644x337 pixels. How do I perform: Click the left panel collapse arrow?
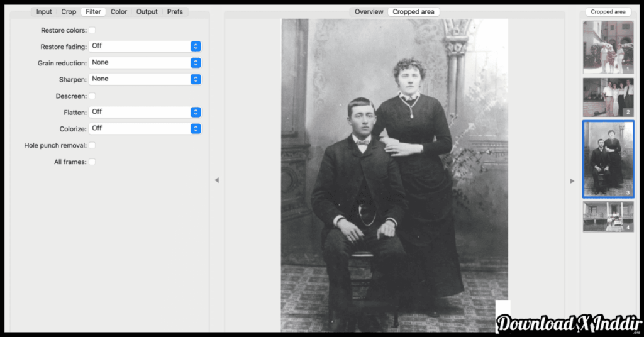coord(216,180)
